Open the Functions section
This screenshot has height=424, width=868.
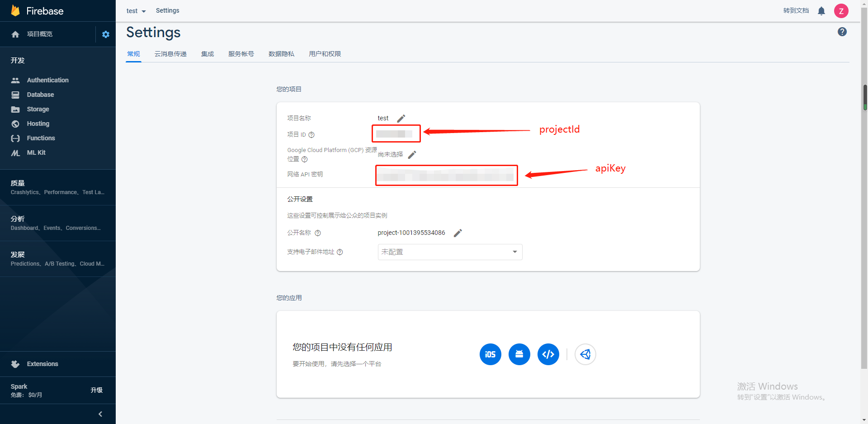coord(41,138)
